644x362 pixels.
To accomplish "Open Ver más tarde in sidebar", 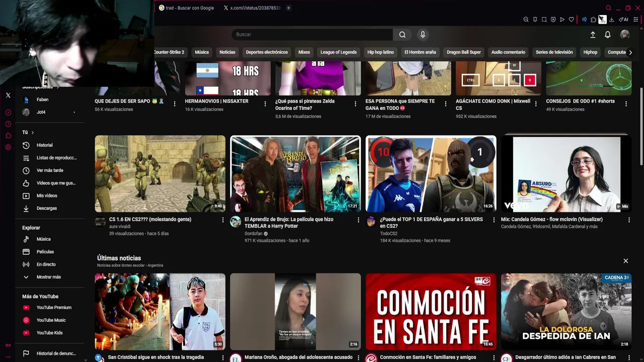I will click(x=50, y=170).
